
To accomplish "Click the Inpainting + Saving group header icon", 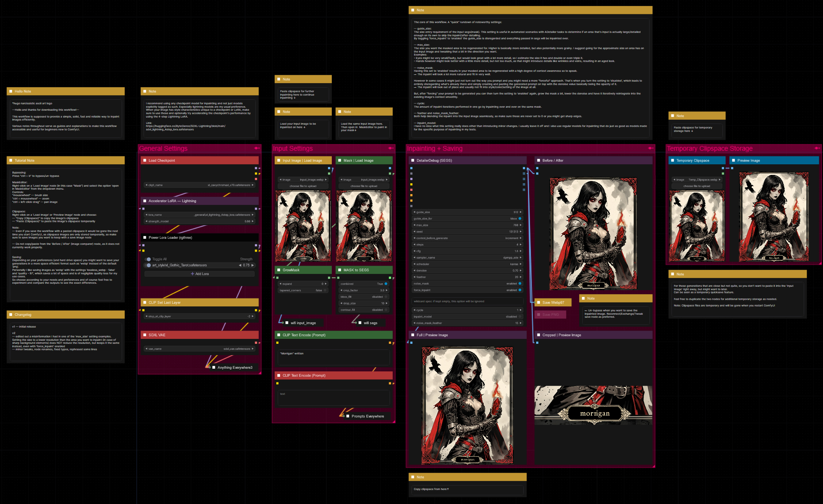I will [x=650, y=148].
